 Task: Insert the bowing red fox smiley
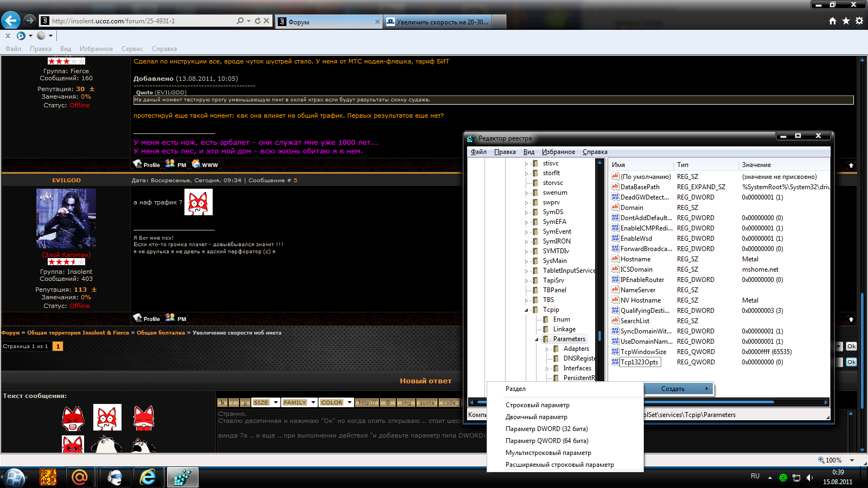[144, 418]
